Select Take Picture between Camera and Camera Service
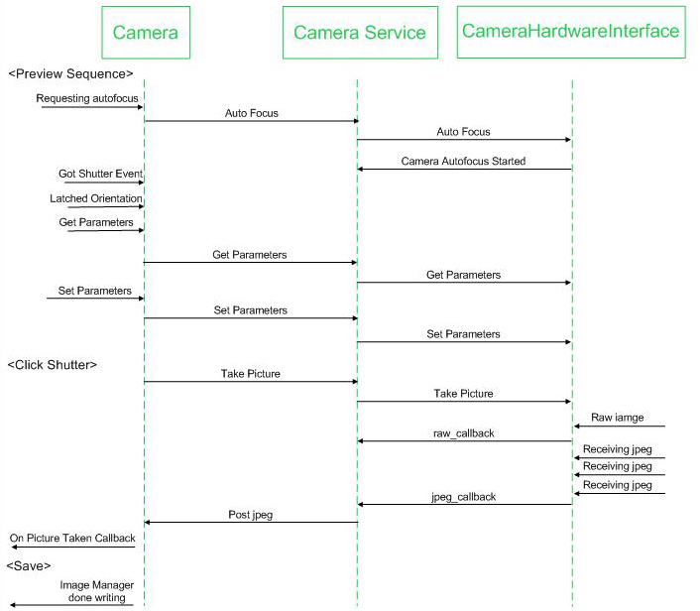The height and width of the screenshot is (611, 700). tap(250, 374)
